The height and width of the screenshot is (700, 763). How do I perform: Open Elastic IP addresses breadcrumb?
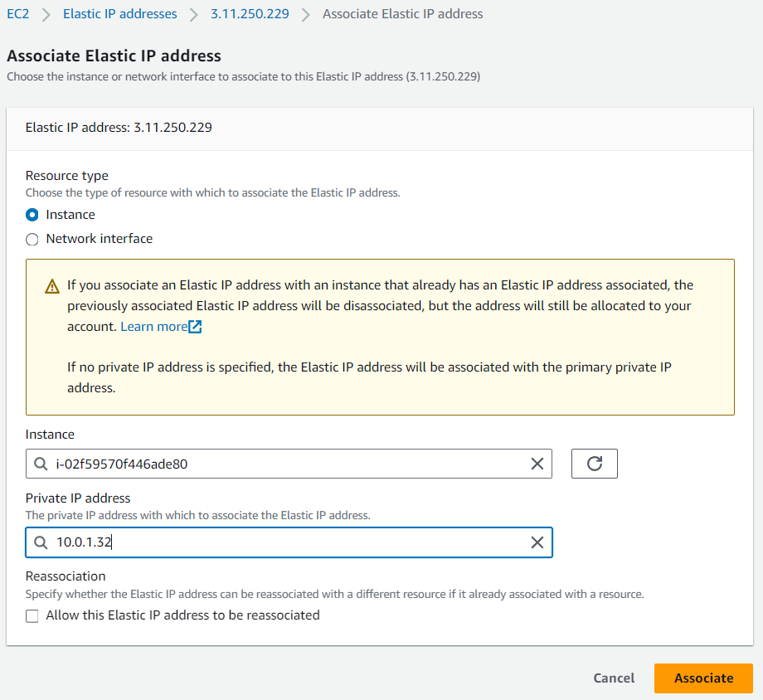coord(119,14)
